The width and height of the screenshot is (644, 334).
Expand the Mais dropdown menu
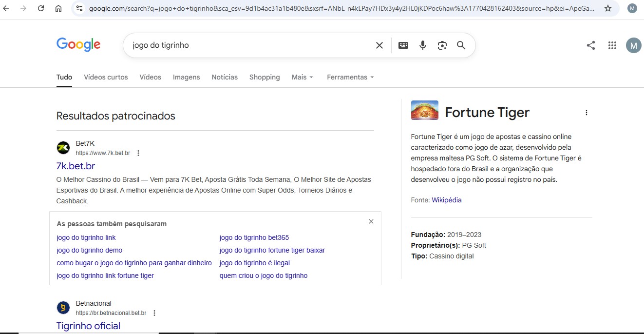click(302, 77)
